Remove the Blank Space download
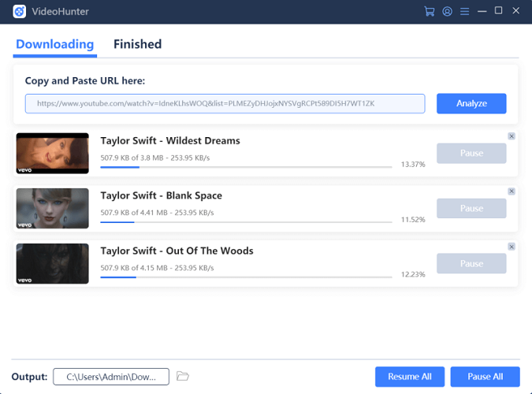 (512, 191)
